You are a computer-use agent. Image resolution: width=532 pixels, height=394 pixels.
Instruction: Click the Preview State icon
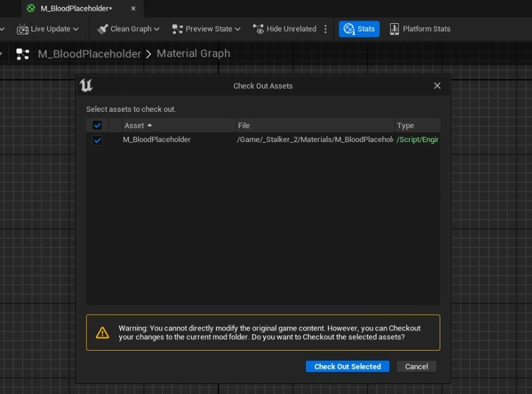(x=178, y=28)
